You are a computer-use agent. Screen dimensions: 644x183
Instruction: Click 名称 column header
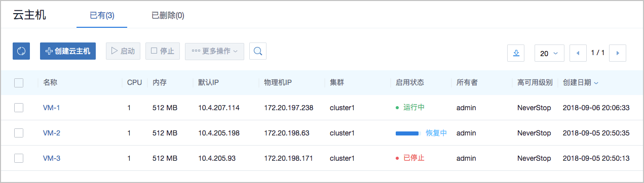pyautogui.click(x=50, y=82)
